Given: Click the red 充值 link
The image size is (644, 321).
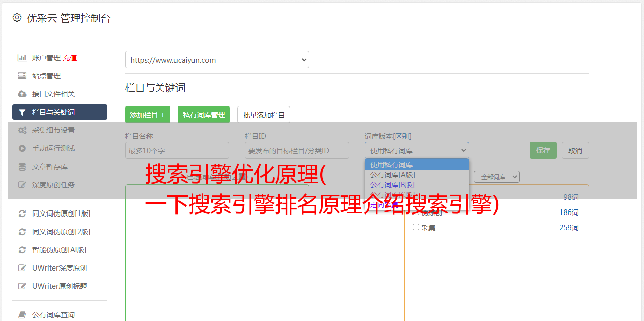Looking at the screenshot, I should tap(70, 58).
